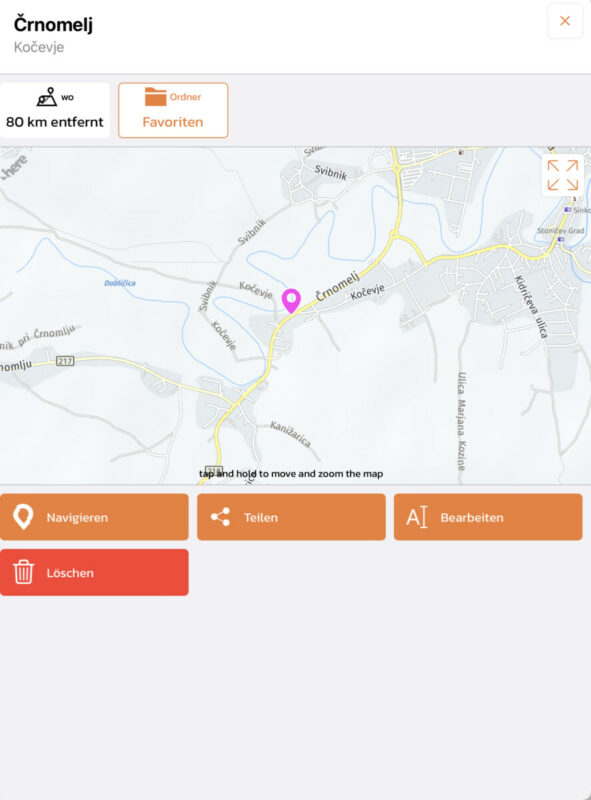The width and height of the screenshot is (591, 800).
Task: Click the Kidričeva ulica street label
Action: coord(531,307)
